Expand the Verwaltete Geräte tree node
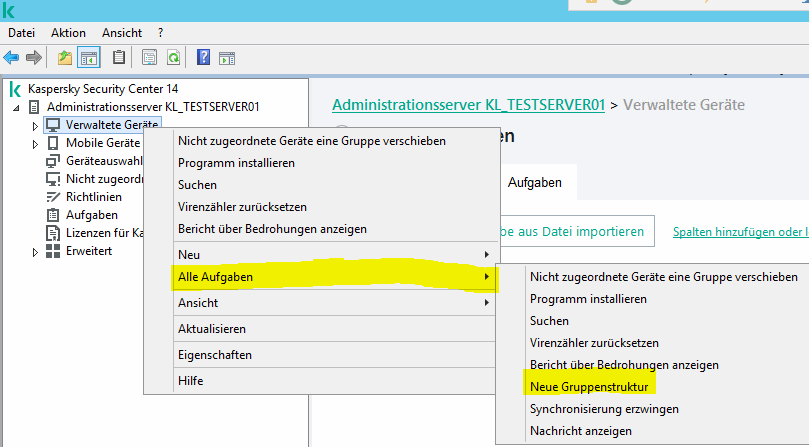The image size is (809, 447). 35,125
